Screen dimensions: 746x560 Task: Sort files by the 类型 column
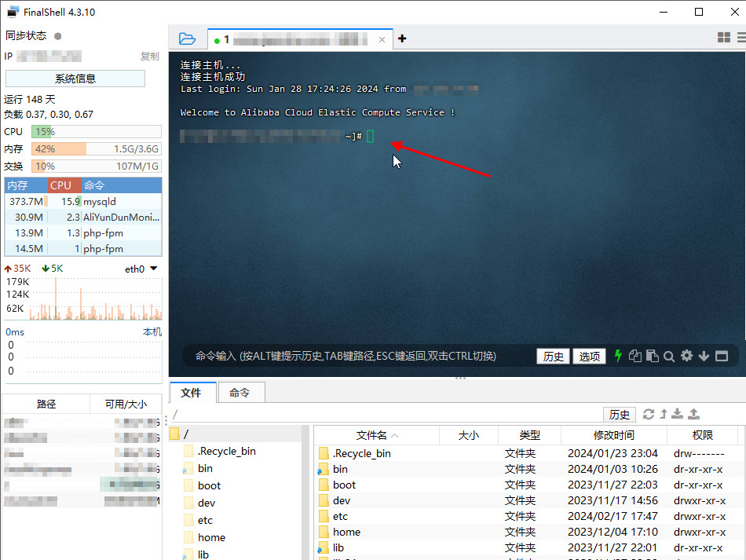pyautogui.click(x=529, y=435)
